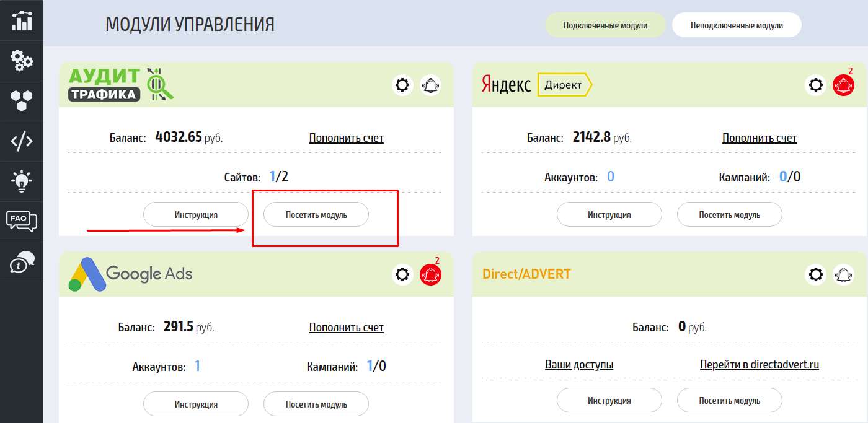
Task: Open the statistics chart icon in sidebar
Action: 22,20
